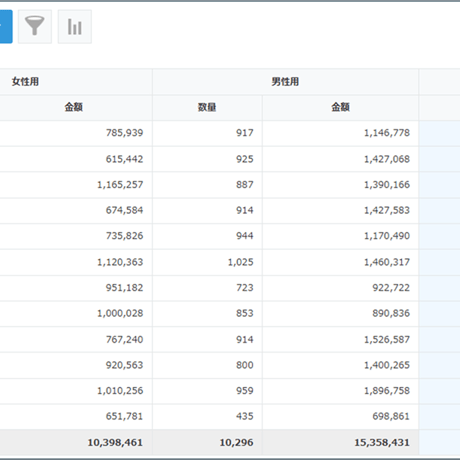Click the blue button at toolbar left
Image resolution: width=460 pixels, height=460 pixels.
(6, 27)
